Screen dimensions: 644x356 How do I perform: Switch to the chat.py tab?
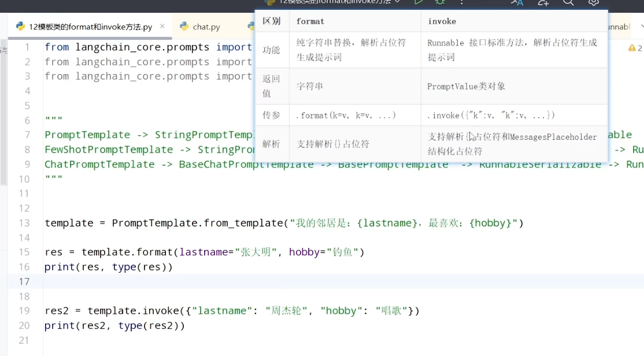coord(201,27)
